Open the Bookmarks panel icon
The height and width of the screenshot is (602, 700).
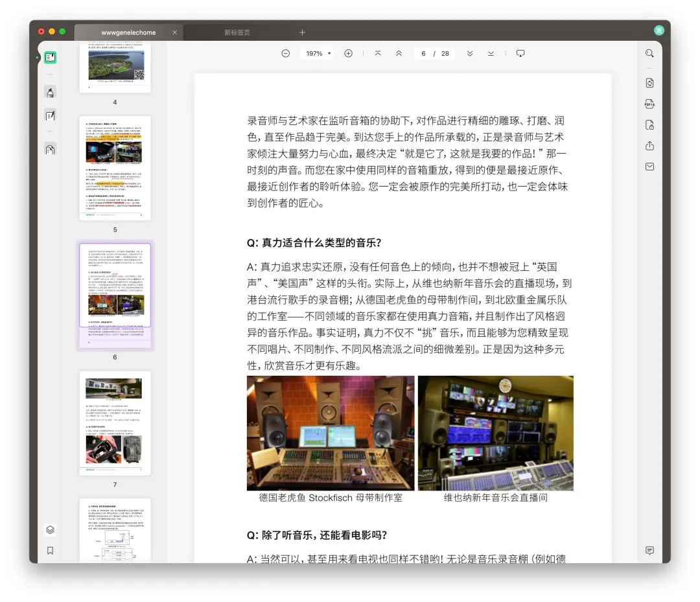[x=50, y=550]
